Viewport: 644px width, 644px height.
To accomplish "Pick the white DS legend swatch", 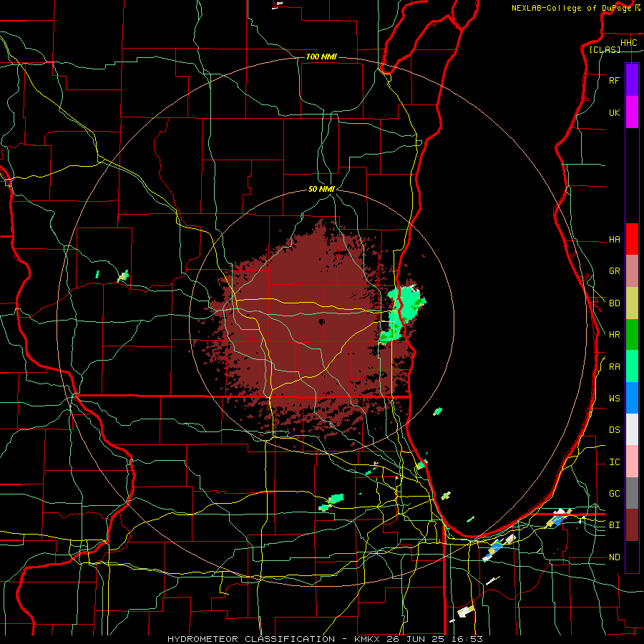I will point(632,429).
